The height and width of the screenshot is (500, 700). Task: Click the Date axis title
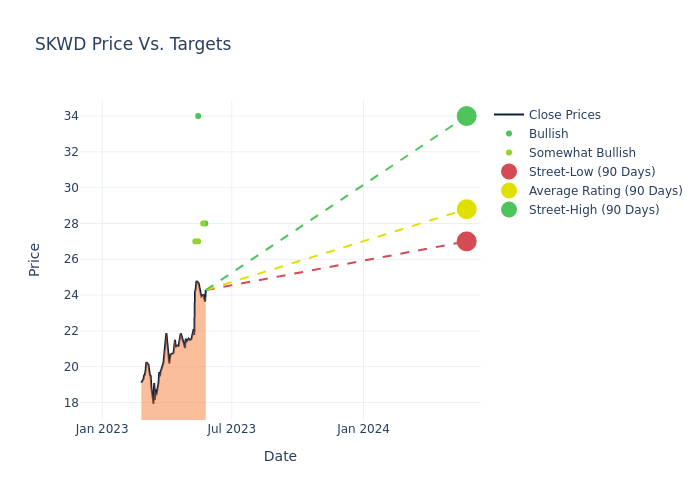(280, 456)
